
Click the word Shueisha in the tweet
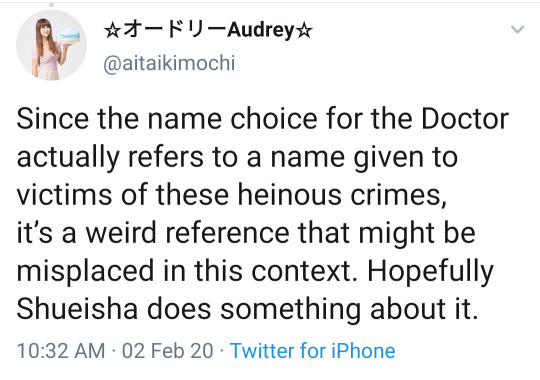point(77,308)
